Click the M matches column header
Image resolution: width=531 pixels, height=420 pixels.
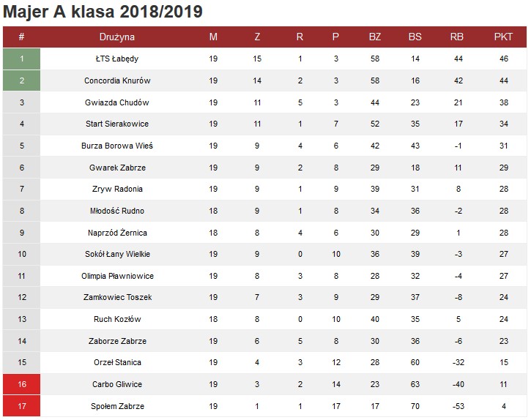tap(213, 37)
